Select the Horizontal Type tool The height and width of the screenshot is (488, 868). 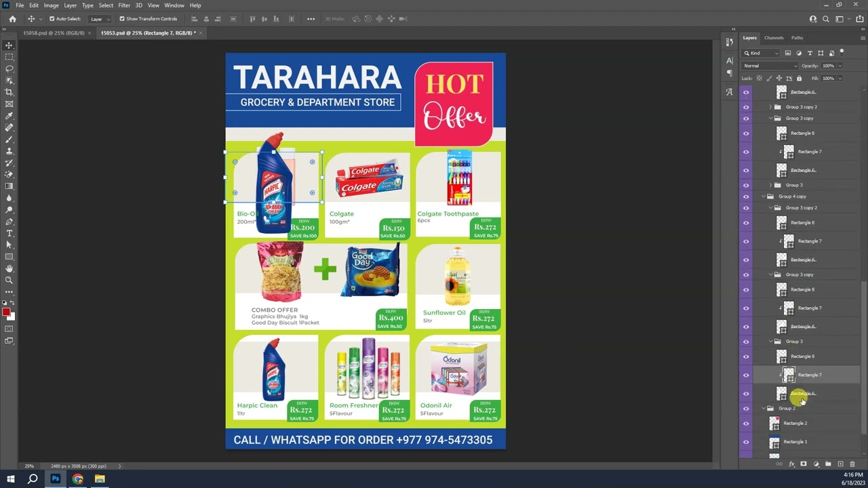[x=9, y=233]
